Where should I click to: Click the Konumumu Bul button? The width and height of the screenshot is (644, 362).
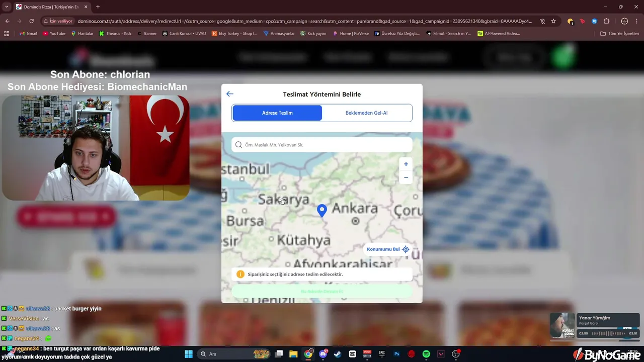388,249
